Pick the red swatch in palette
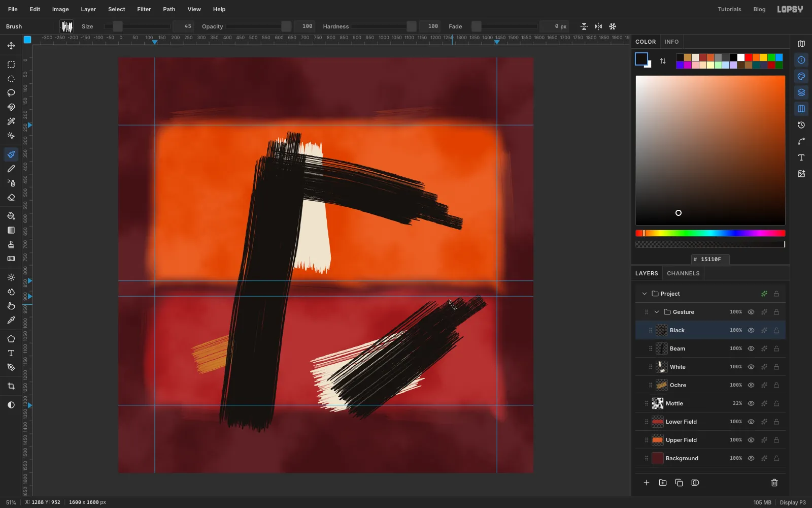 pyautogui.click(x=749, y=57)
